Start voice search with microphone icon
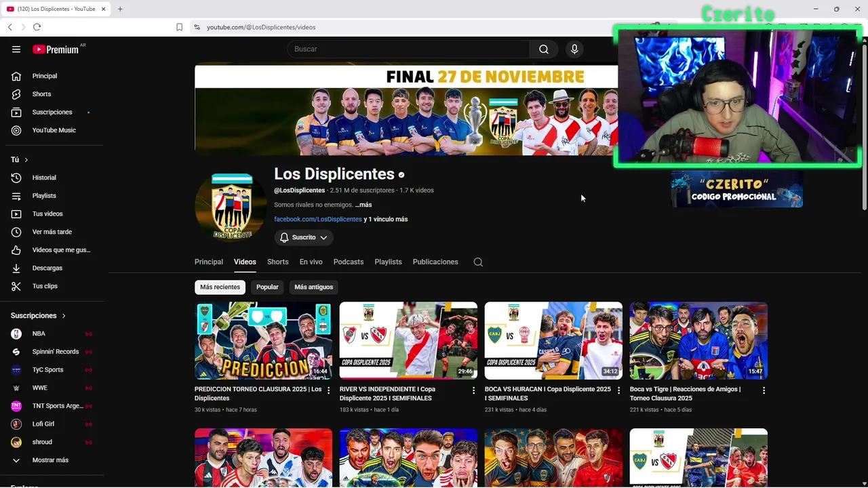The height and width of the screenshot is (488, 868). (x=574, y=49)
